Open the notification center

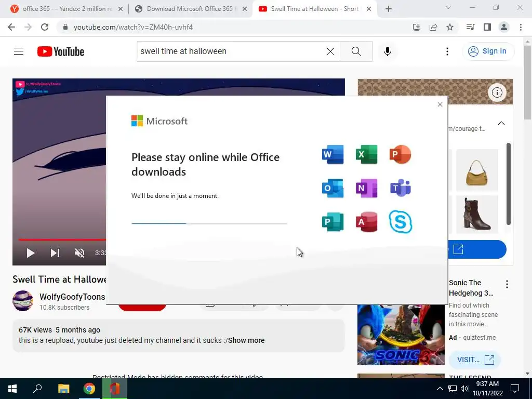coord(515,389)
